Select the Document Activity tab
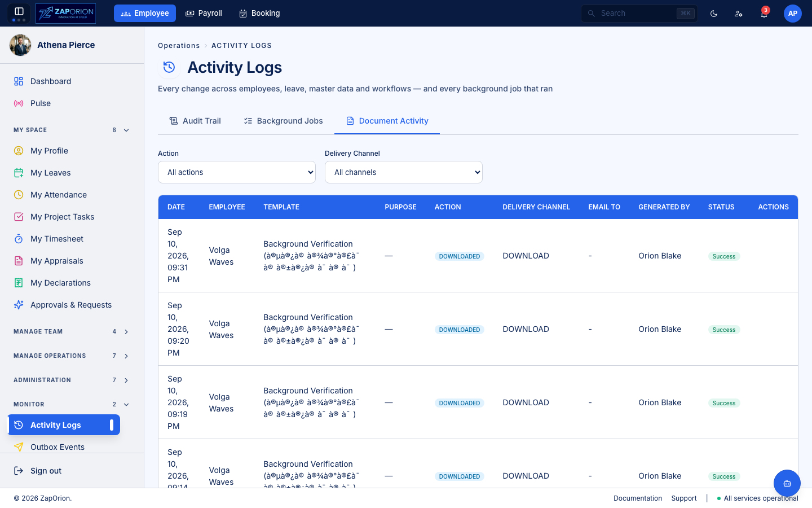This screenshot has width=812, height=508. pos(387,121)
